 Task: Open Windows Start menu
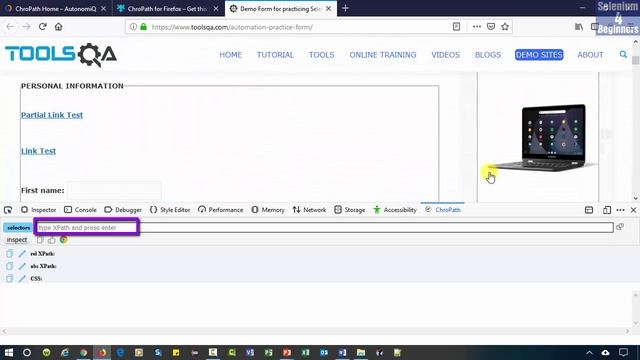click(x=9, y=352)
